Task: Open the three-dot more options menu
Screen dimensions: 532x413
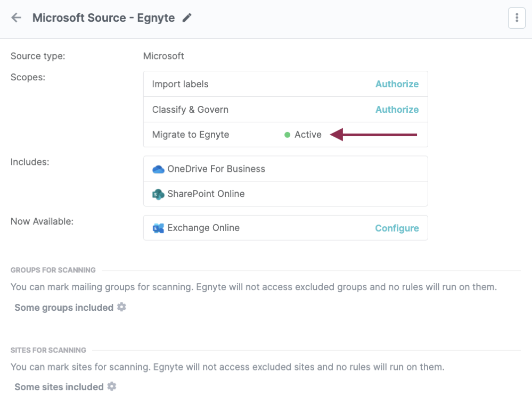Action: [517, 18]
